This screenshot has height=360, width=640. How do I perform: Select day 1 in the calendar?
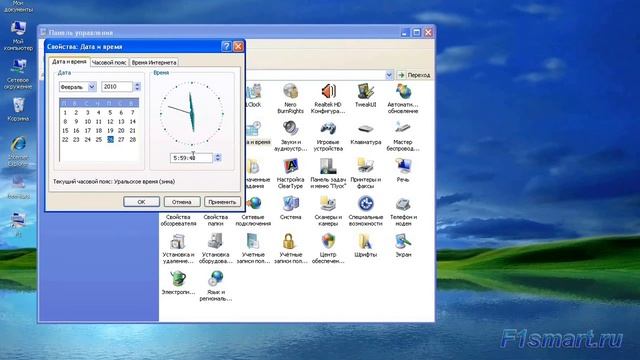click(65, 112)
